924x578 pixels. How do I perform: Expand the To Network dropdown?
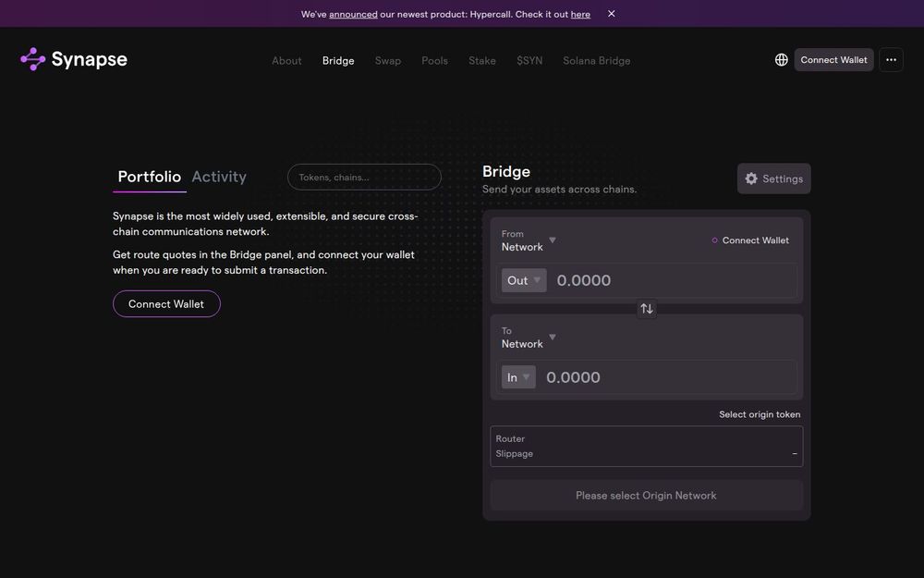pos(528,338)
